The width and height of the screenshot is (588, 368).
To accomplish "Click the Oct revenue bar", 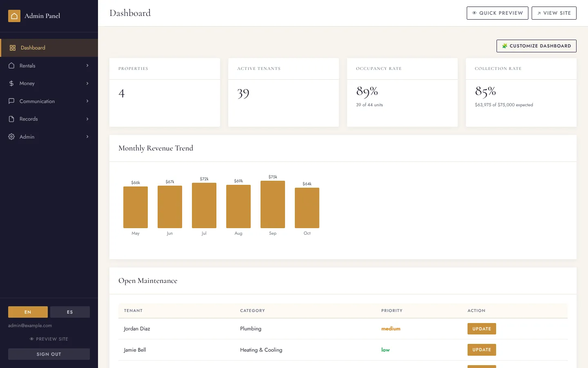I will pos(307,208).
